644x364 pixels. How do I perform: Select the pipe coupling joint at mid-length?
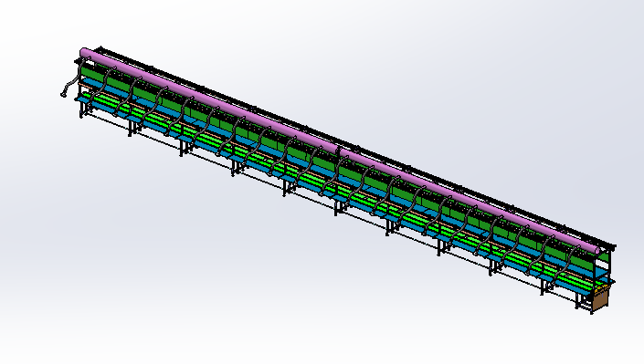coord(338,151)
